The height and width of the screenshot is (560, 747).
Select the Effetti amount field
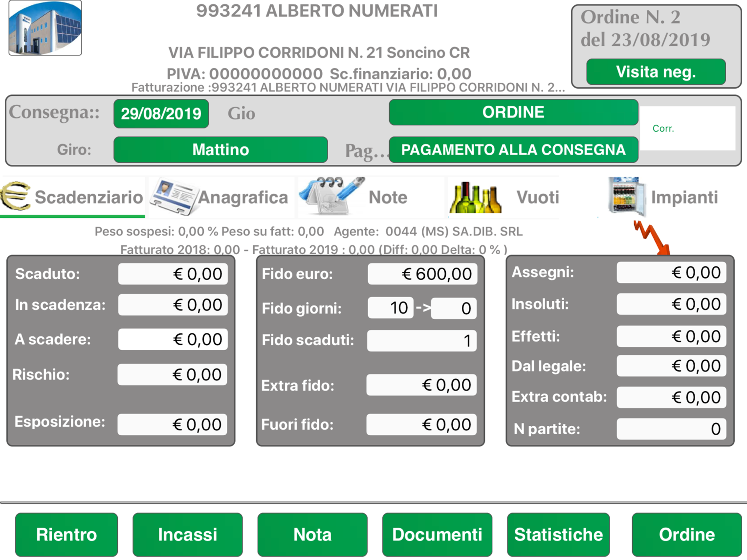(671, 336)
